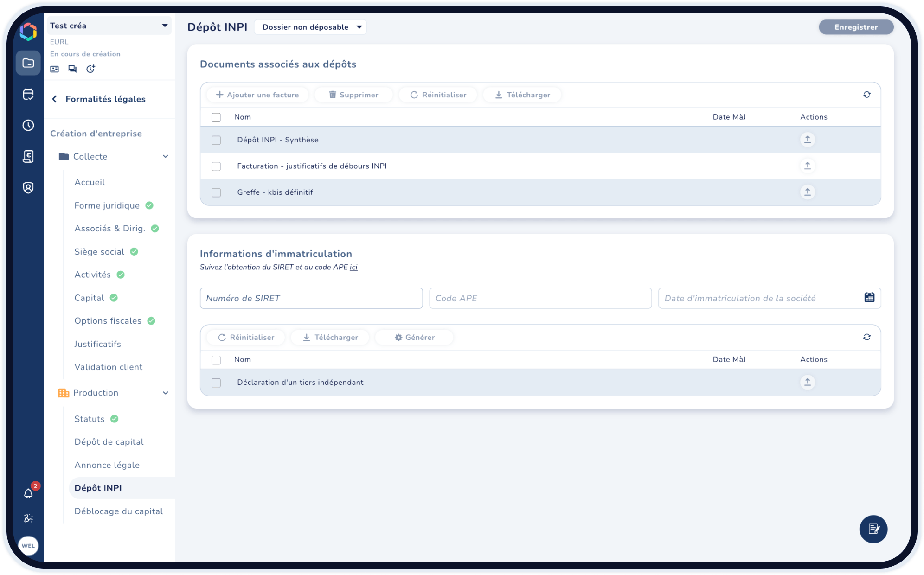Open Activités step

pyautogui.click(x=92, y=275)
